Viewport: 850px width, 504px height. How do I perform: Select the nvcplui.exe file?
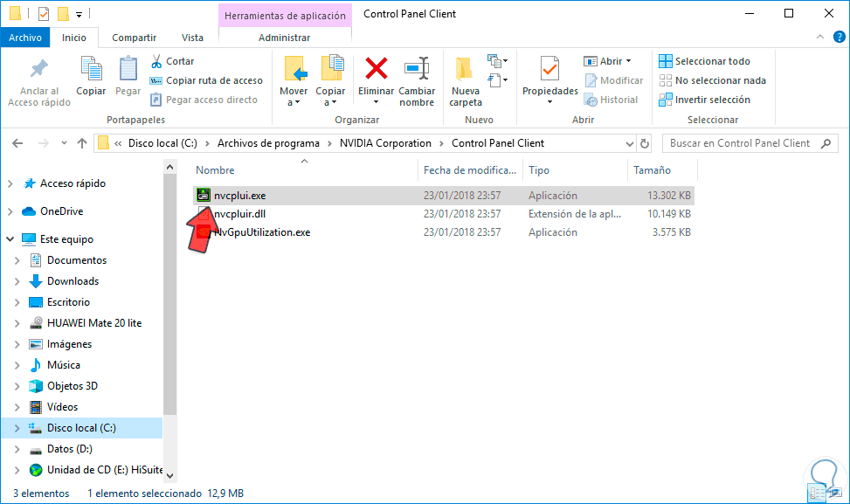coord(444,196)
